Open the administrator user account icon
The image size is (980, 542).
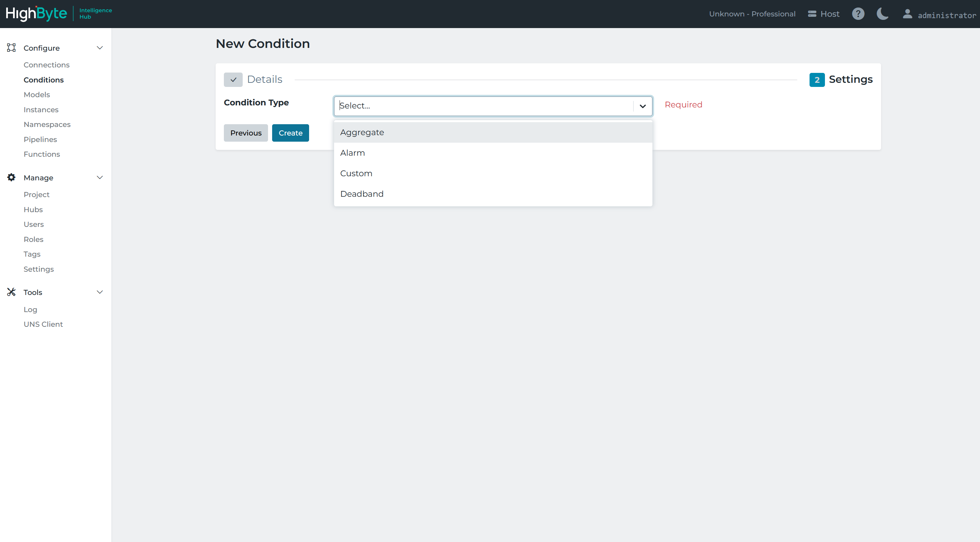point(907,14)
